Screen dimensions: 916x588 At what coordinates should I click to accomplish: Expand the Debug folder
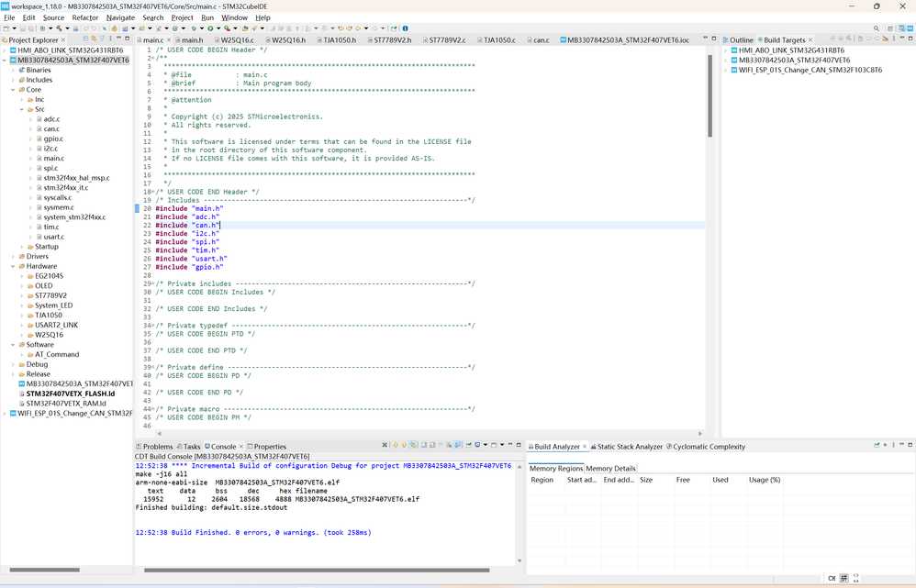(14, 364)
